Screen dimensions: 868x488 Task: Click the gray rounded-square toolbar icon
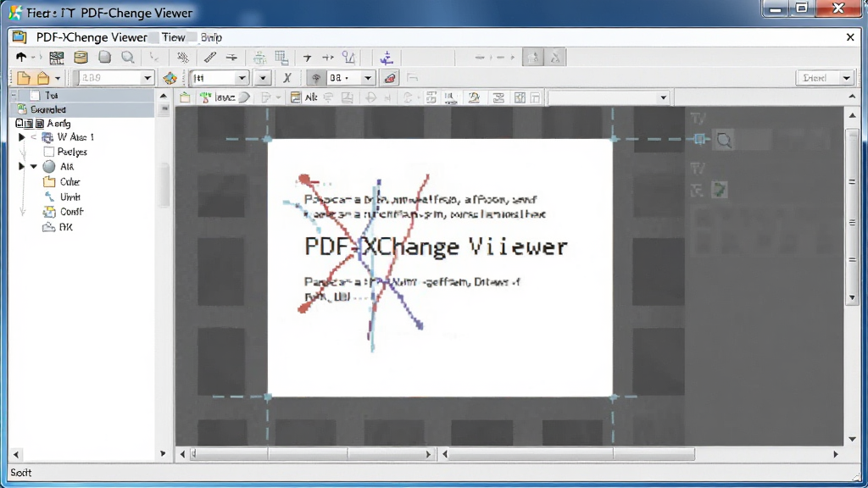[104, 57]
